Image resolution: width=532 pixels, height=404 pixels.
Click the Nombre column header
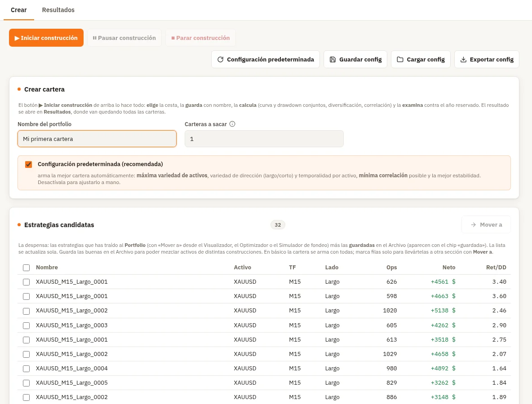pos(47,268)
